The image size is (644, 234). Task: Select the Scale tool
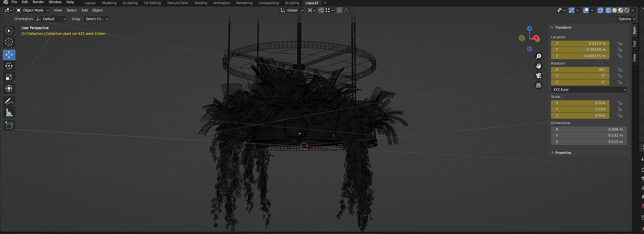(x=9, y=77)
